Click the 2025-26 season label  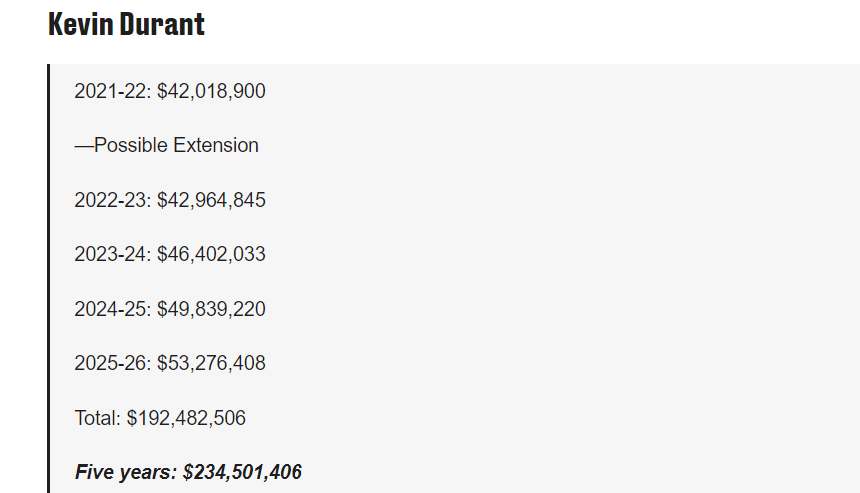coord(112,363)
